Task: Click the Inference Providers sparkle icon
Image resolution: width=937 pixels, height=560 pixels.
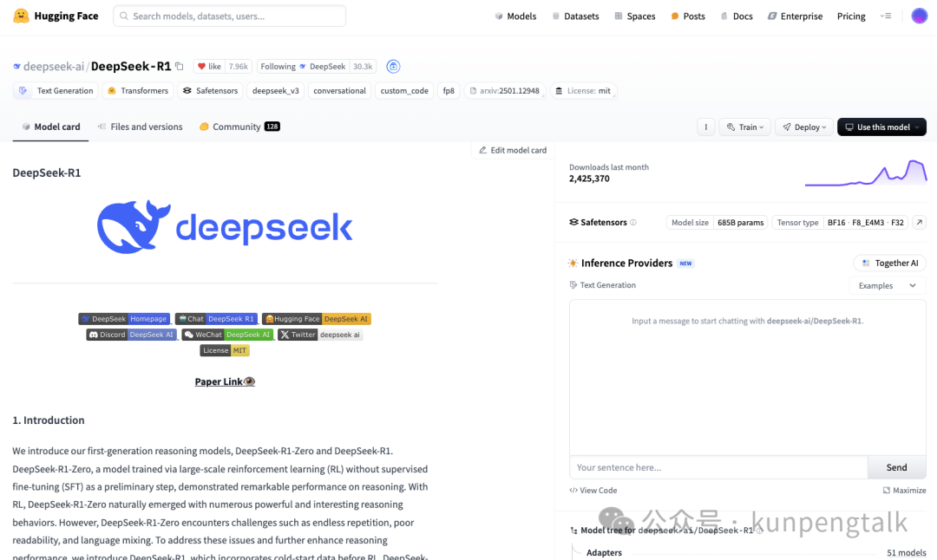Action: click(573, 264)
